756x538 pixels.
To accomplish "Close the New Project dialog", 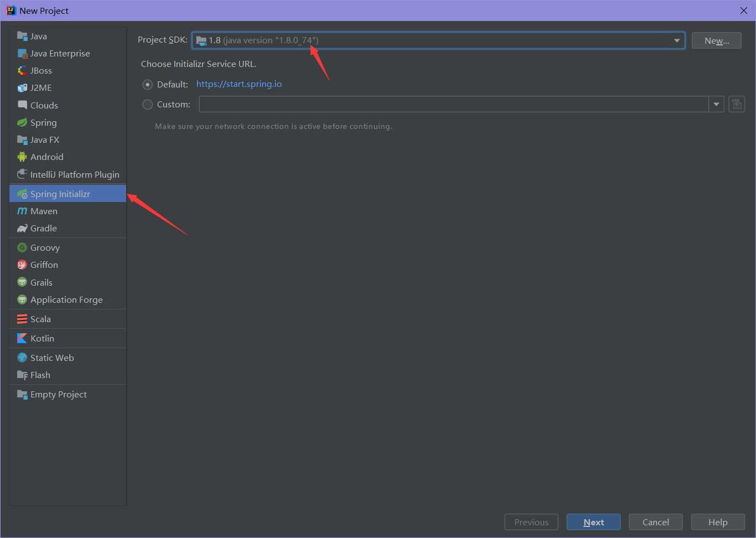I will pyautogui.click(x=744, y=11).
